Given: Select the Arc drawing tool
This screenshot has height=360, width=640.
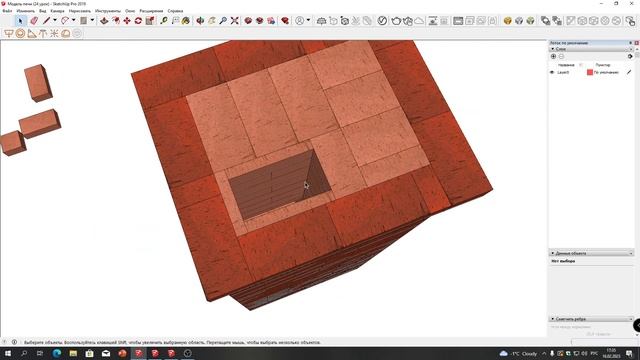Looking at the screenshot, I should pyautogui.click(x=64, y=20).
